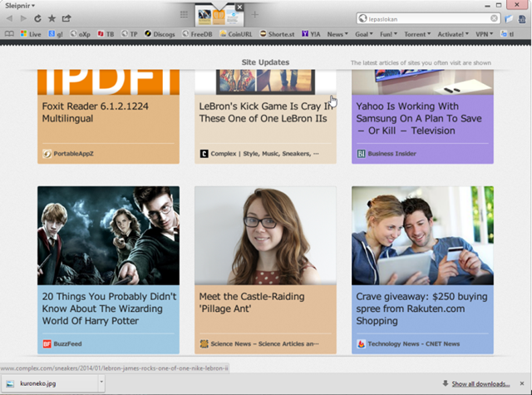
Task: Expand the Goal bookmark folder
Action: pos(364,34)
